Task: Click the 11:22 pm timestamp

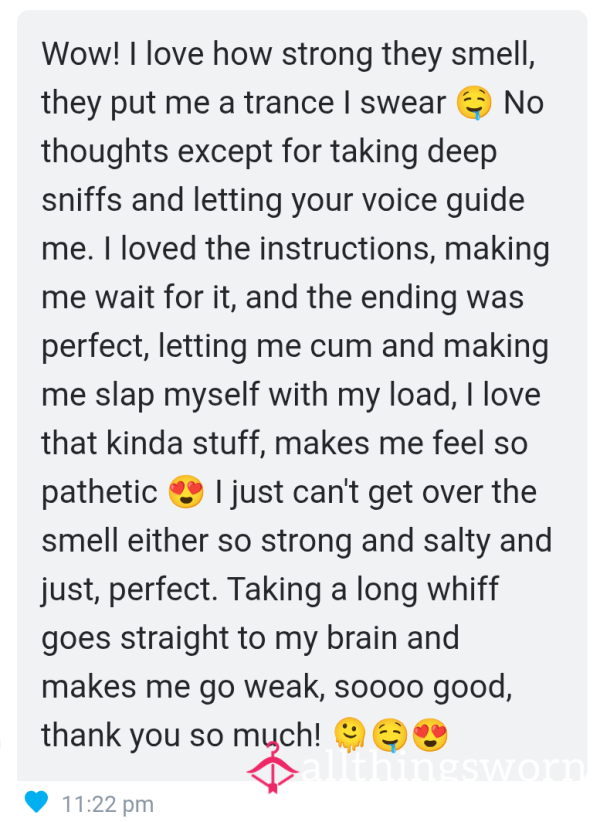Action: tap(108, 804)
